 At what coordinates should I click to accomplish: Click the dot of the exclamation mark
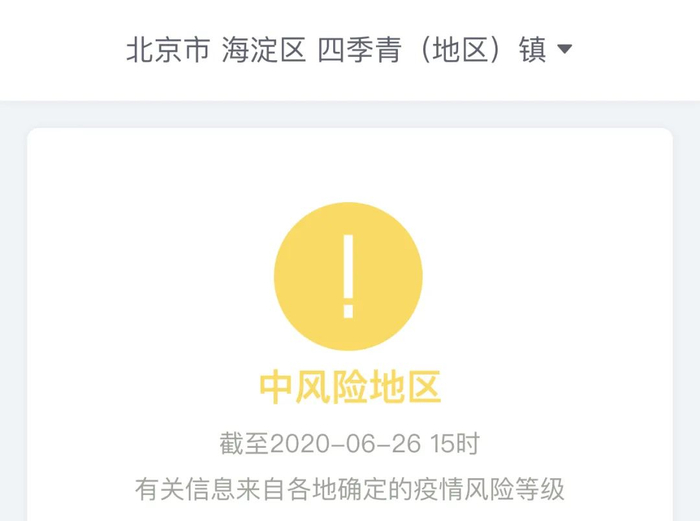pyautogui.click(x=349, y=311)
